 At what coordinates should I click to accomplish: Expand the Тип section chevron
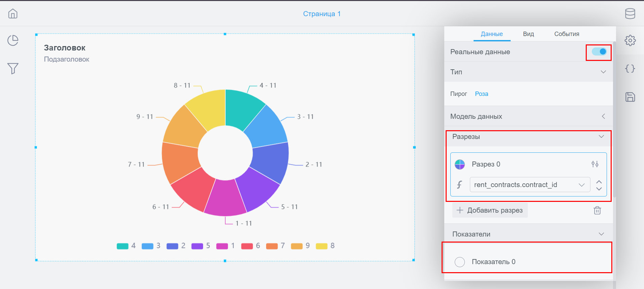coord(603,72)
